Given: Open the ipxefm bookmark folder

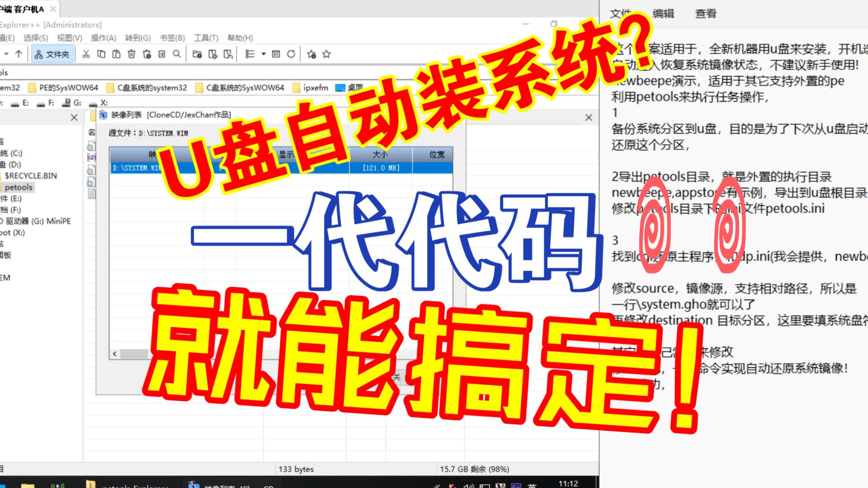Looking at the screenshot, I should click(x=311, y=88).
